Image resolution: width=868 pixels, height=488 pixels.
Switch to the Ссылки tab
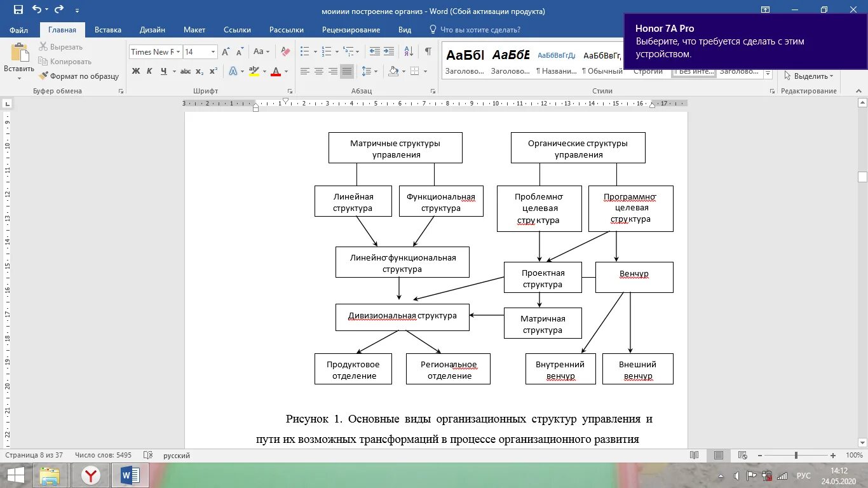237,30
